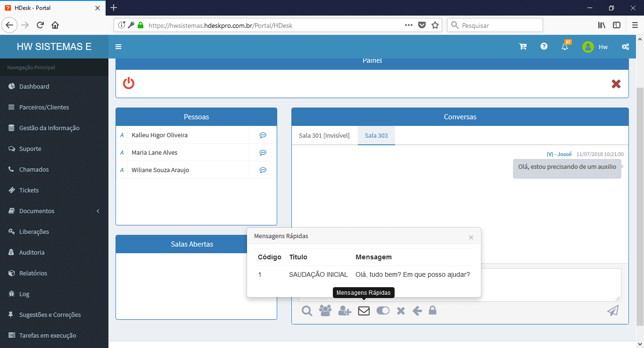Click the browser back button

pyautogui.click(x=10, y=25)
